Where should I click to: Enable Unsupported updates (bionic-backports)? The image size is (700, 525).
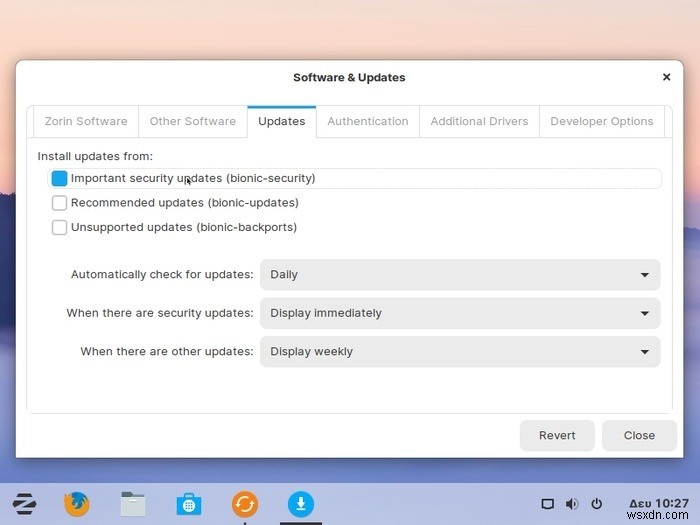[59, 227]
